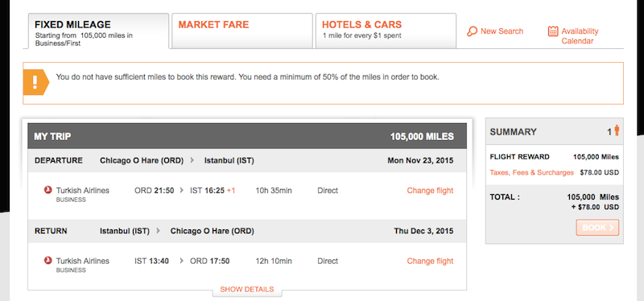
Task: Click the insufficient miles warning message
Action: (247, 76)
